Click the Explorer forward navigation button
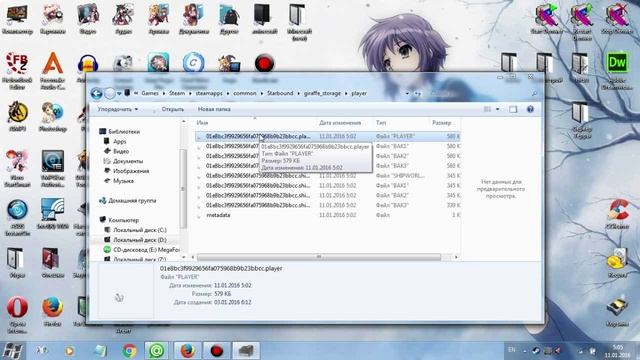Screen dimensions: 640x360 pos(110,93)
